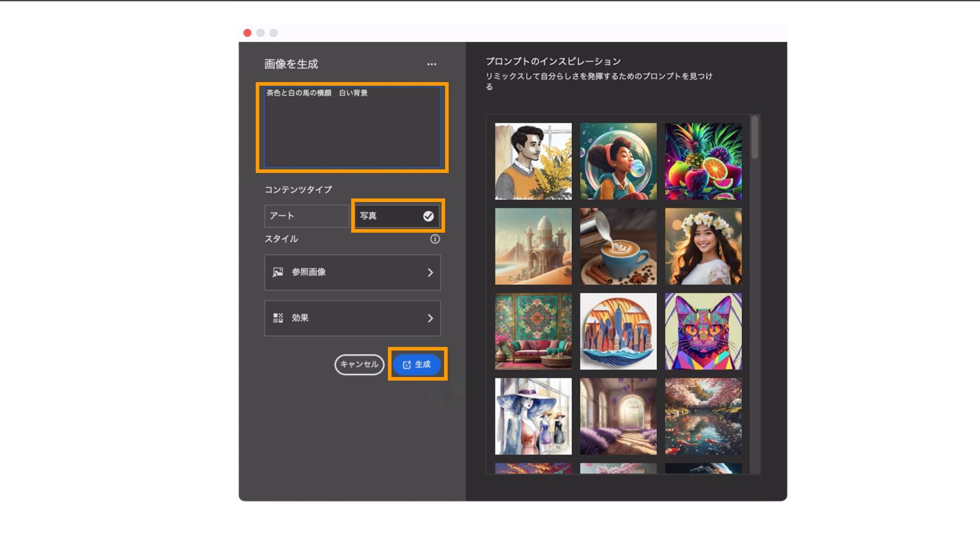The height and width of the screenshot is (551, 980).
Task: Expand the 効果 section chevron
Action: click(x=430, y=318)
